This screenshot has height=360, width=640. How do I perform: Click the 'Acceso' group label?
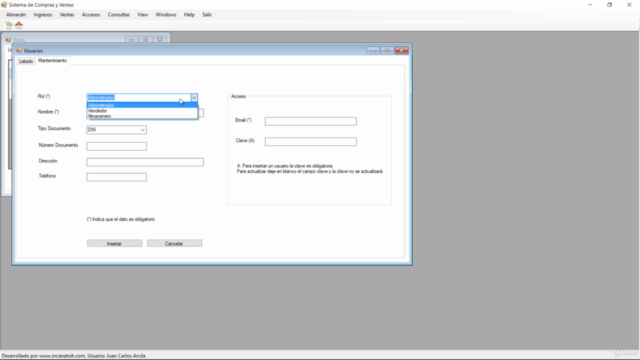coord(238,96)
